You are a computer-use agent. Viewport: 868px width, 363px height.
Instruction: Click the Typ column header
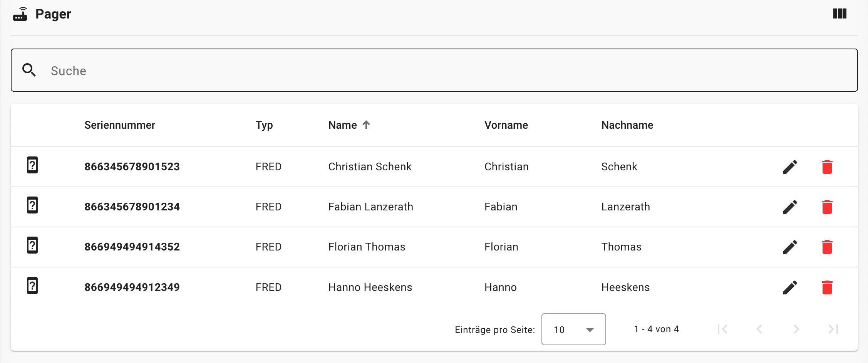click(264, 125)
